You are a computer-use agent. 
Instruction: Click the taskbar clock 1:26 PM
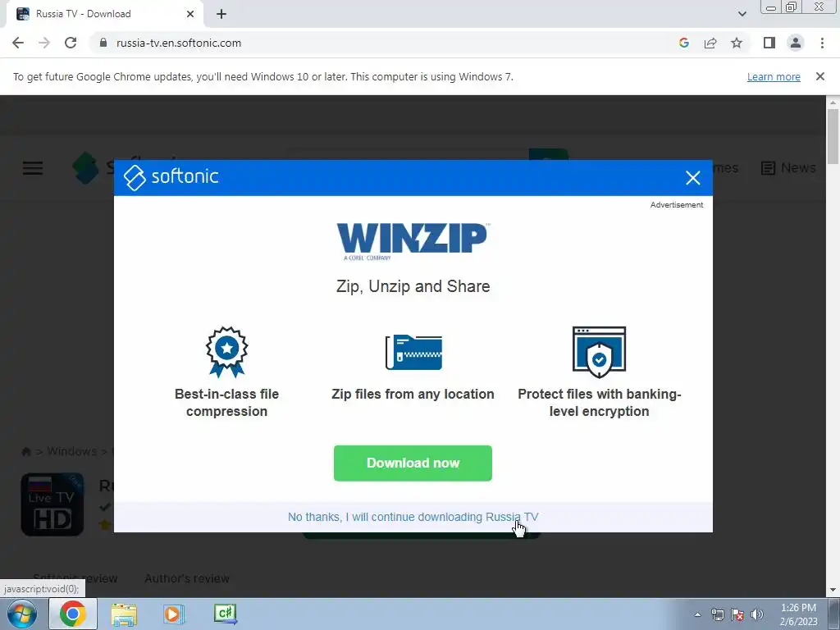pyautogui.click(x=798, y=614)
